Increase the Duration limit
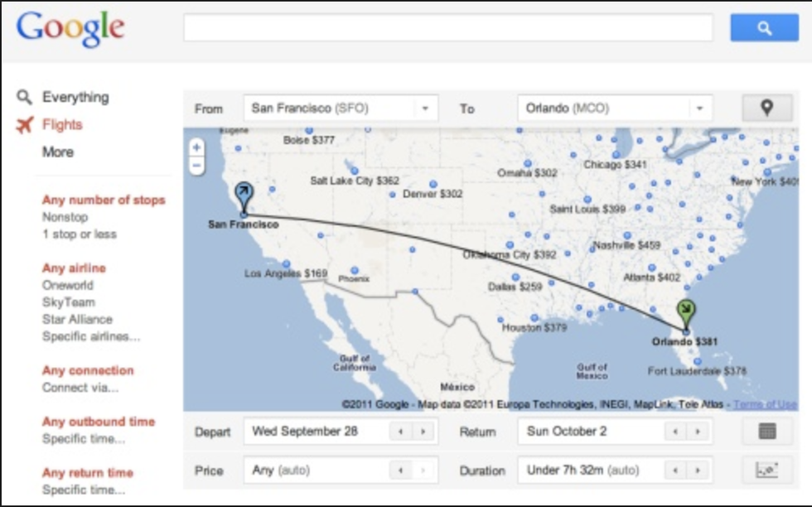Screen dimensions: 812x507 (x=698, y=471)
